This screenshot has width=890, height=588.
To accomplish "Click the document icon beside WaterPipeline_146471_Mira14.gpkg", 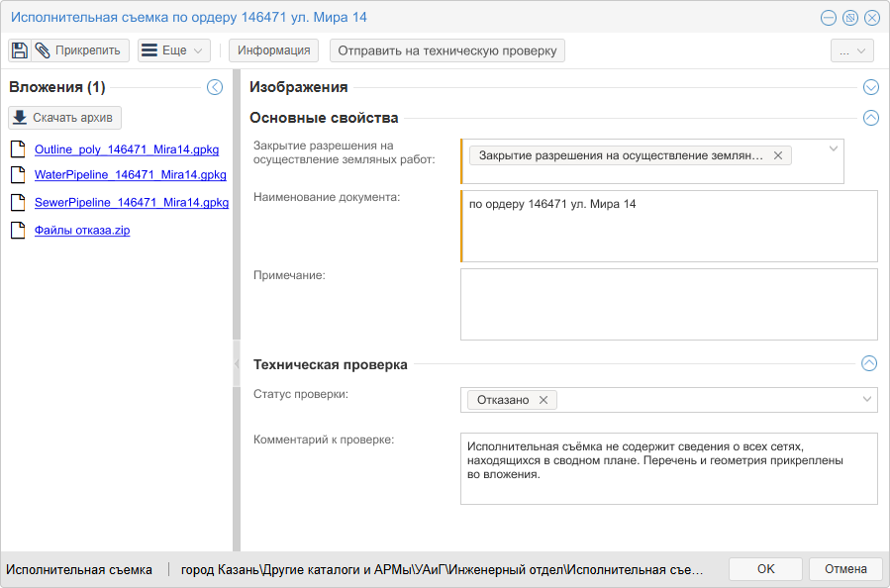I will click(x=17, y=174).
